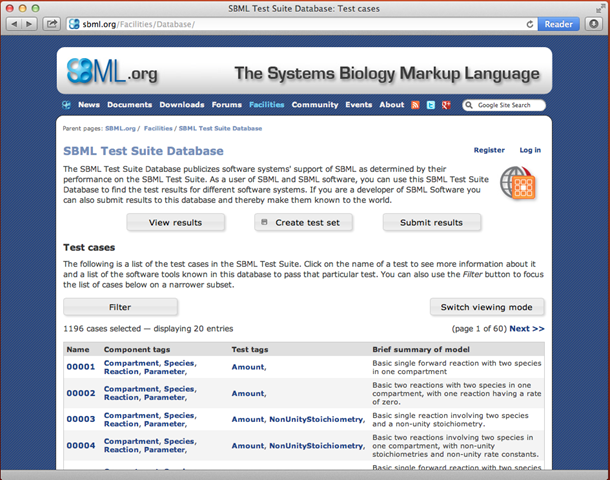The width and height of the screenshot is (610, 480).
Task: Click the Compartment tag in row 00001
Action: 131,363
